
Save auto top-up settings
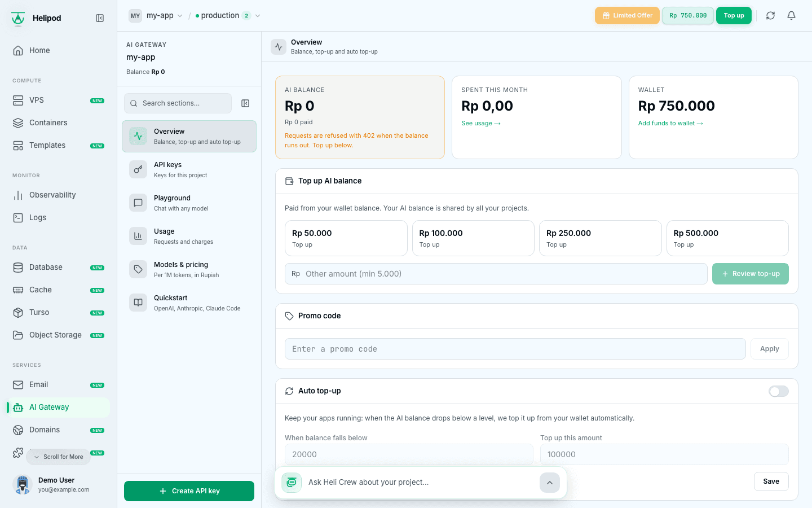[x=771, y=481]
